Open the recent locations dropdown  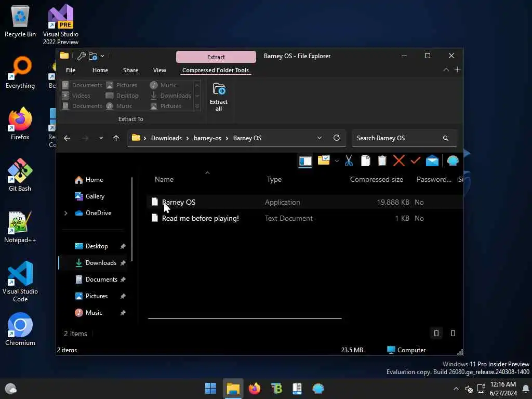click(x=101, y=138)
